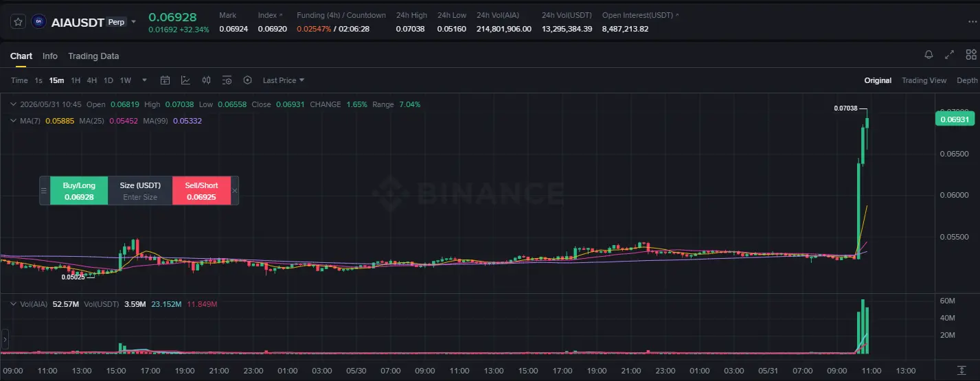Switch to Trading View chart
Viewport: 980px width, 381px height.
pos(924,80)
